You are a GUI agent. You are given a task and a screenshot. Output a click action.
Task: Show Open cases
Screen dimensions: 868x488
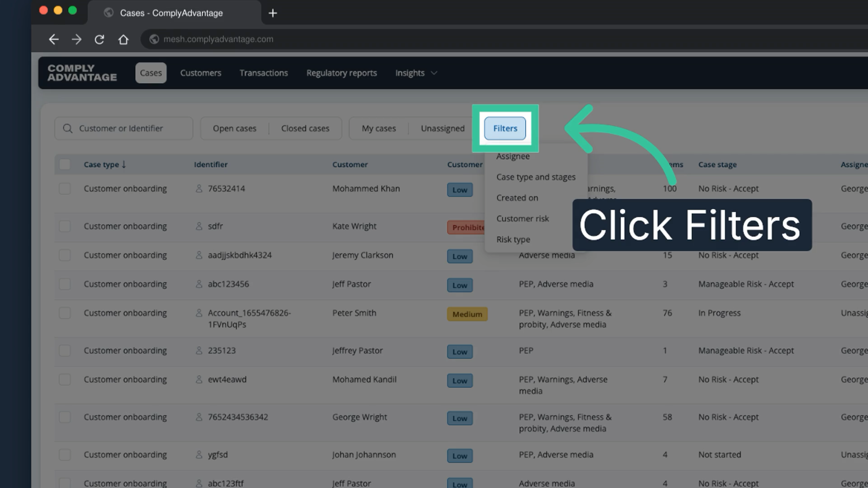pyautogui.click(x=235, y=128)
